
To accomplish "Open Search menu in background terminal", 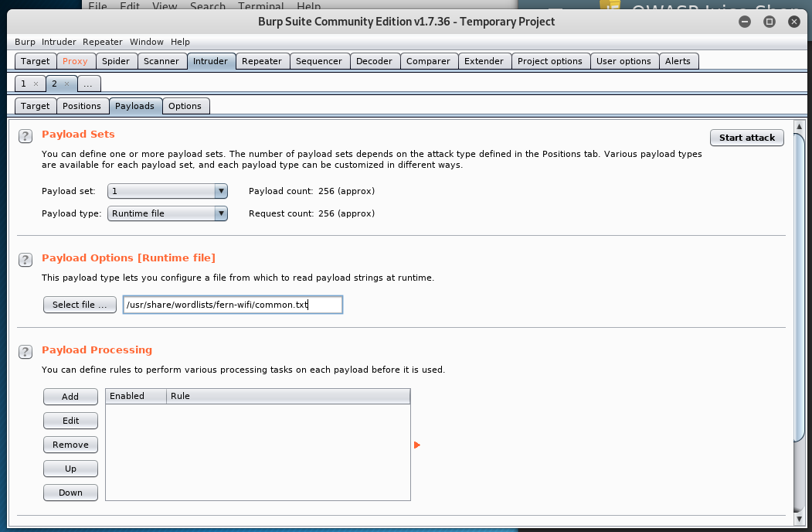I will pyautogui.click(x=208, y=5).
